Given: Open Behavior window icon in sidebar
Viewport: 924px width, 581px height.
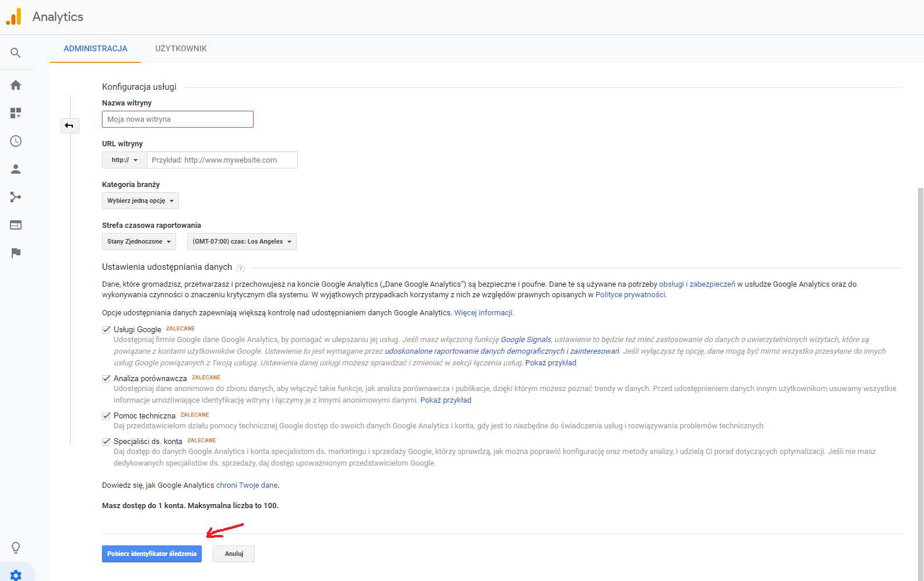Looking at the screenshot, I should [x=16, y=225].
